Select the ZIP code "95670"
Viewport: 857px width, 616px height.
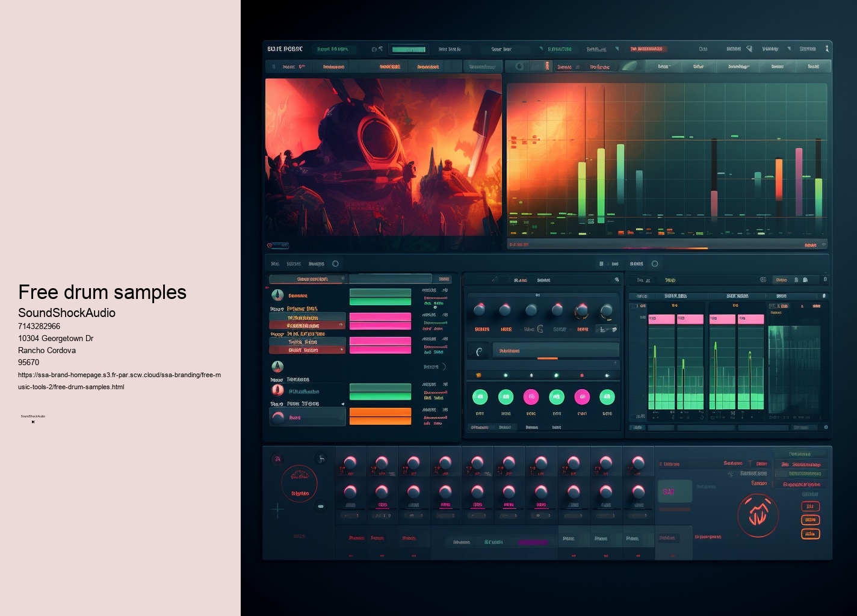pos(28,362)
